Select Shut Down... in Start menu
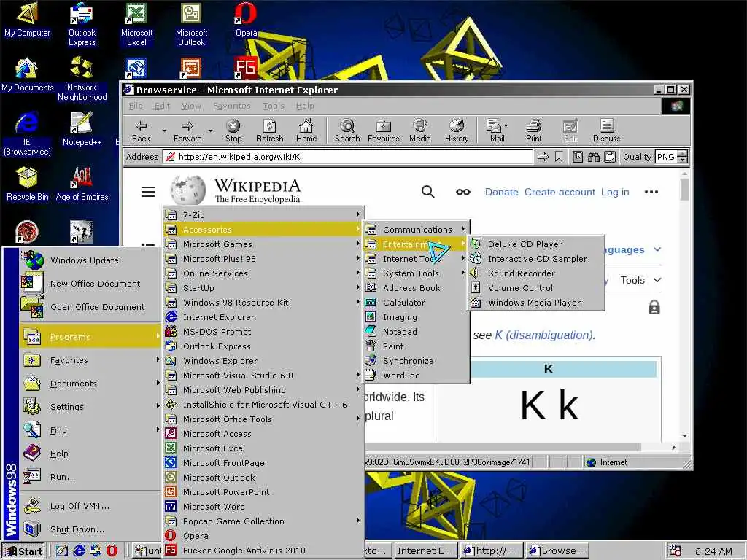This screenshot has height=560, width=747. [x=90, y=529]
